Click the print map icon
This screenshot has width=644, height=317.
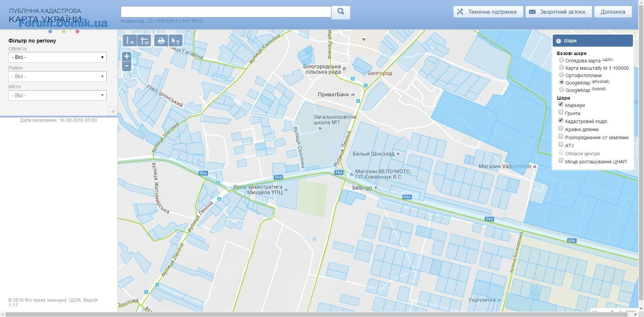pos(161,41)
